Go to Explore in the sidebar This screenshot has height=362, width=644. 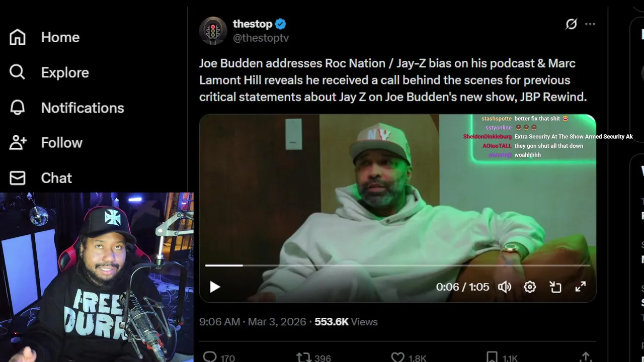point(18,72)
